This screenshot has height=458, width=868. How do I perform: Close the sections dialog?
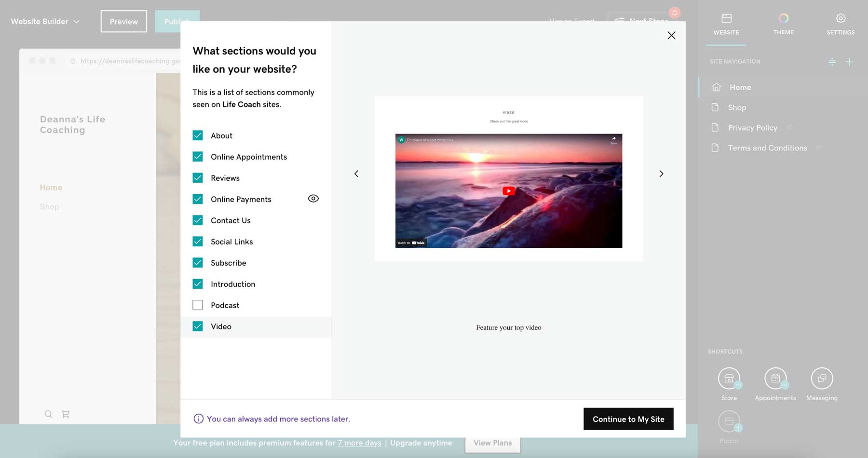(x=671, y=35)
